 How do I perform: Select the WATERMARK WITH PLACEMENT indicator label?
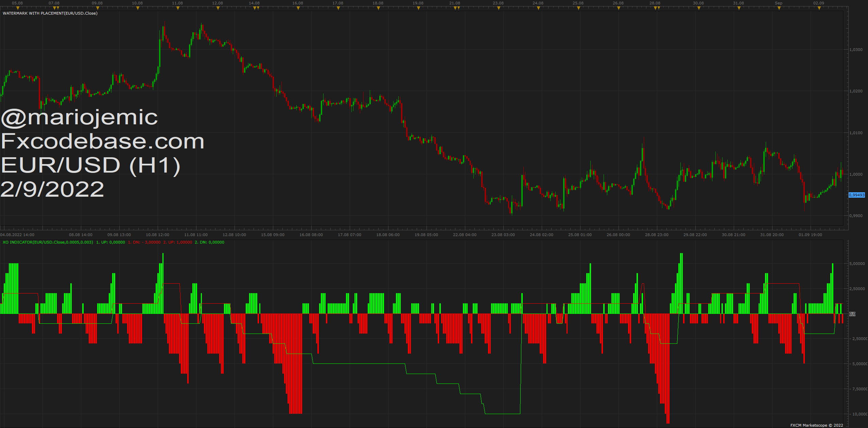[50, 13]
